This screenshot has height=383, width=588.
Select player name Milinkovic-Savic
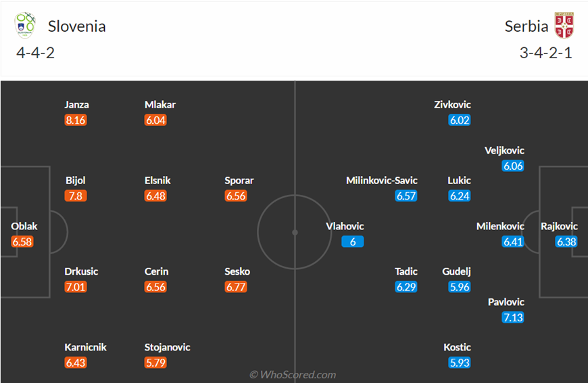coord(381,180)
